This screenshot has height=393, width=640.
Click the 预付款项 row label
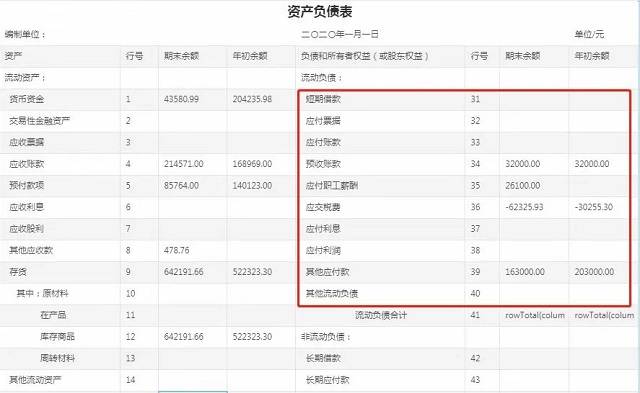coord(27,186)
